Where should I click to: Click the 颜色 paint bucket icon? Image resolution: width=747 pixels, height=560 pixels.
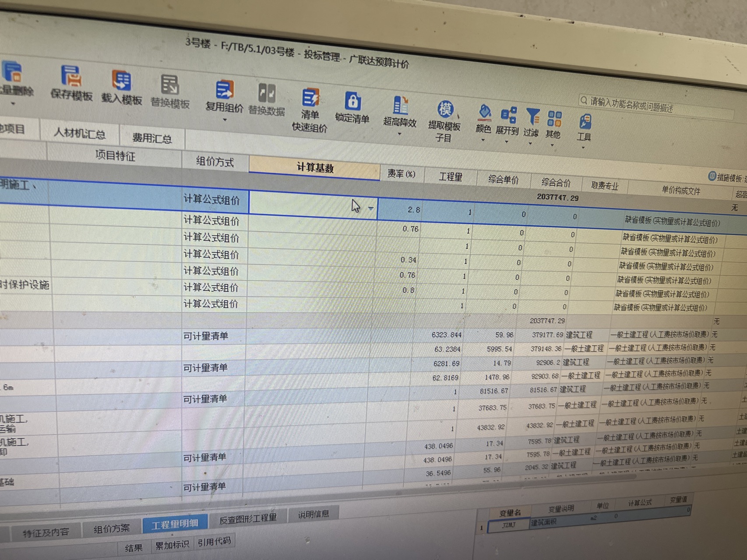pos(484,112)
